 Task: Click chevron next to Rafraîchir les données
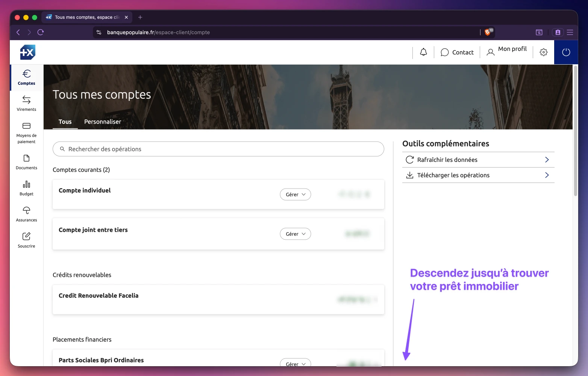[x=547, y=160]
